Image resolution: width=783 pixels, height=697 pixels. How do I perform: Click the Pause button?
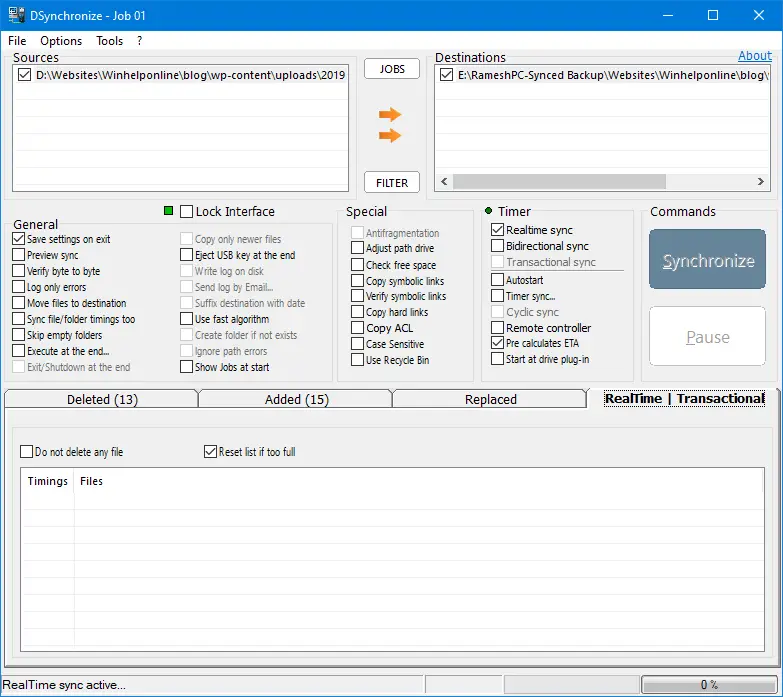tap(708, 337)
